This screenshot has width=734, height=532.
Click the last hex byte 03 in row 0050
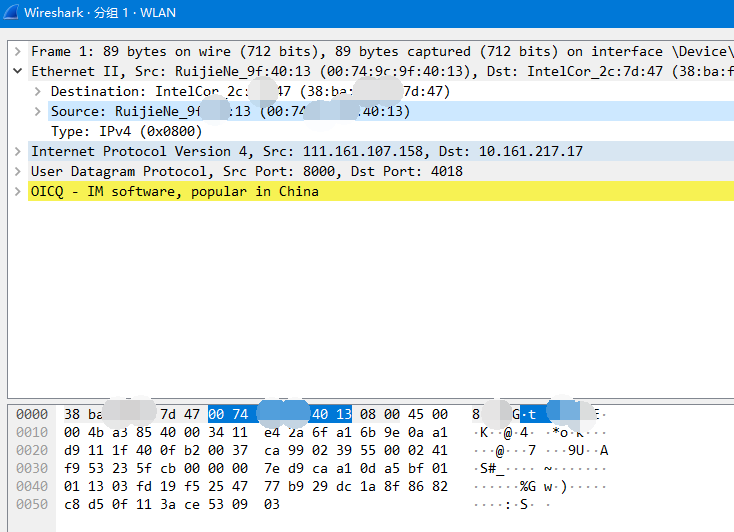(272, 504)
